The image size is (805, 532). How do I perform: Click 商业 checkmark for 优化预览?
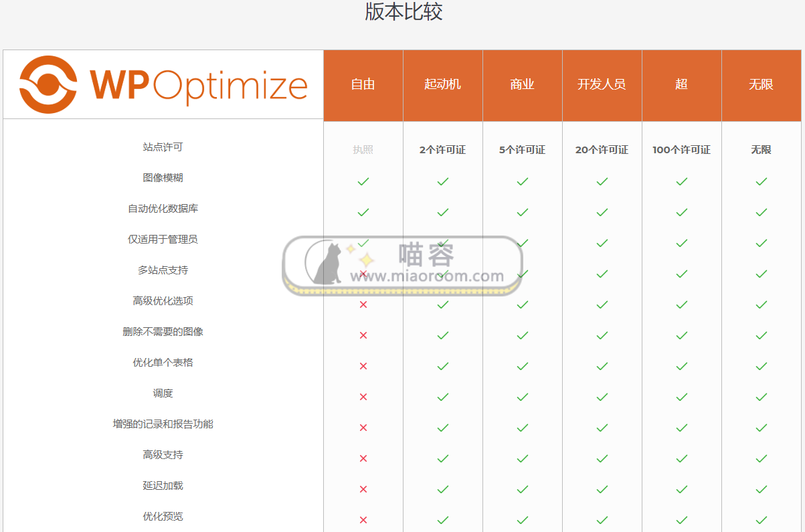(523, 520)
